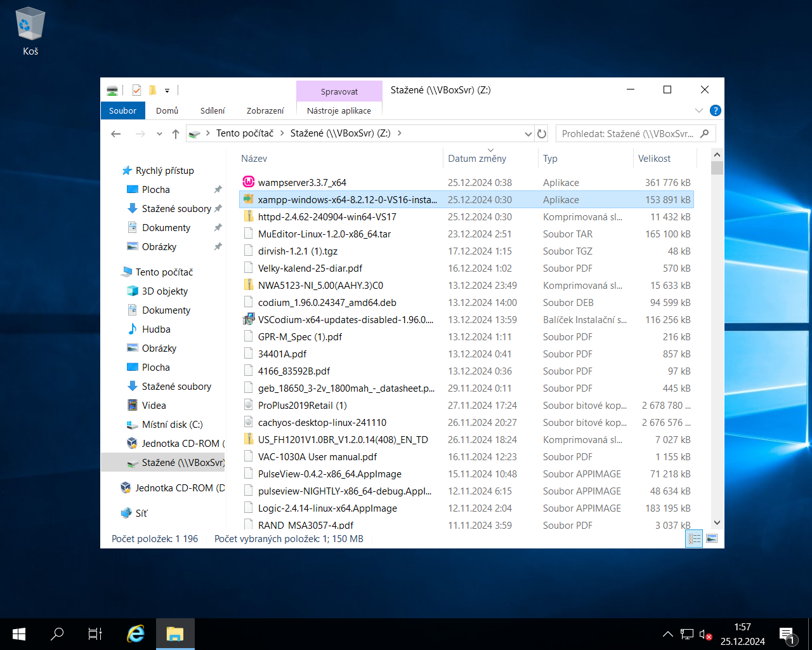Expand the Quick Access toolbar customization dropdown

[x=167, y=90]
